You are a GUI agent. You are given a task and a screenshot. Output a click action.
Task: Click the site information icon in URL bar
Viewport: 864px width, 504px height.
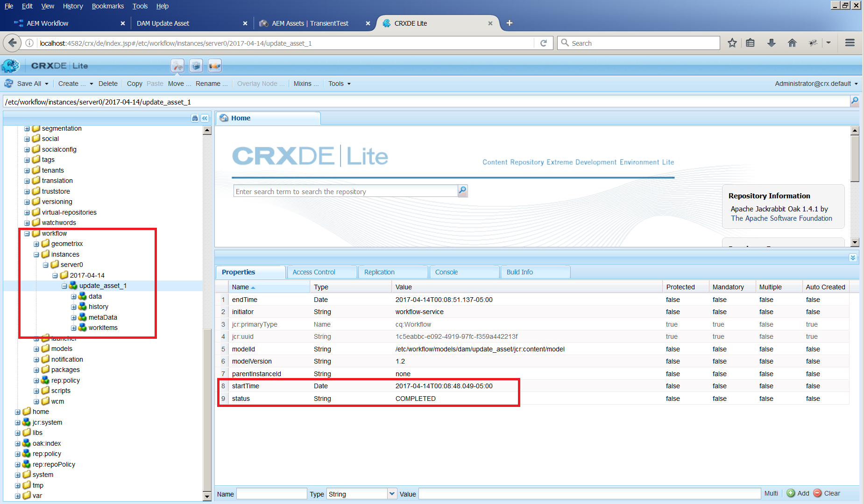point(29,43)
